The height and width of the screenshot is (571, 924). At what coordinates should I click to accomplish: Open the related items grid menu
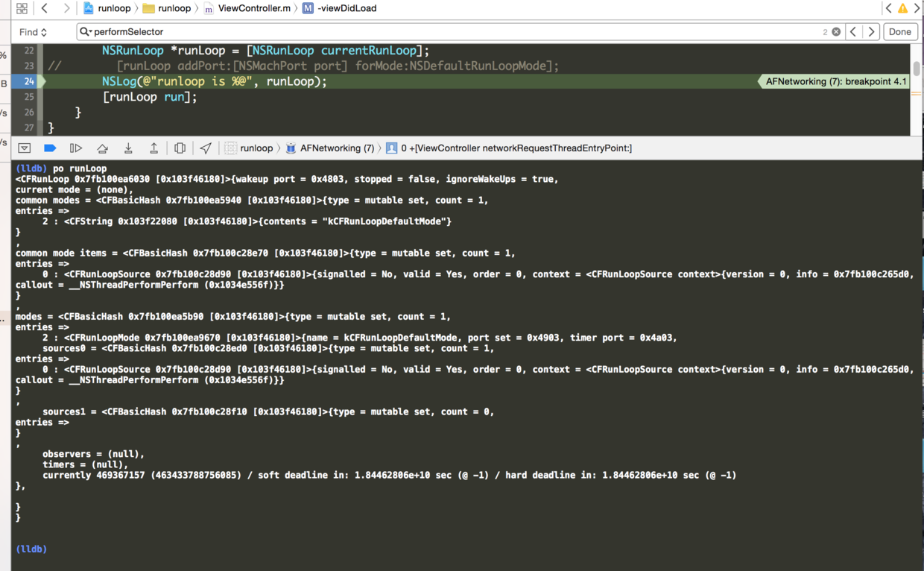click(22, 8)
